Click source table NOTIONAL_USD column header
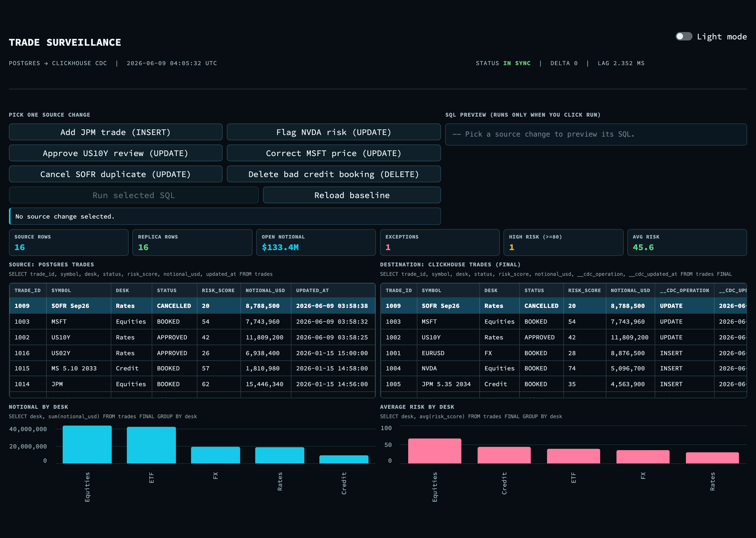 [x=265, y=291]
